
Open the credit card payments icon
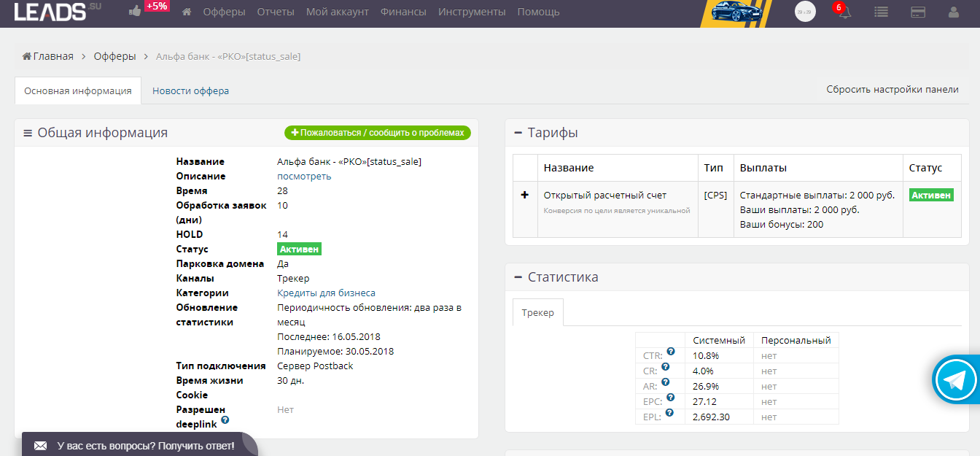[918, 12]
